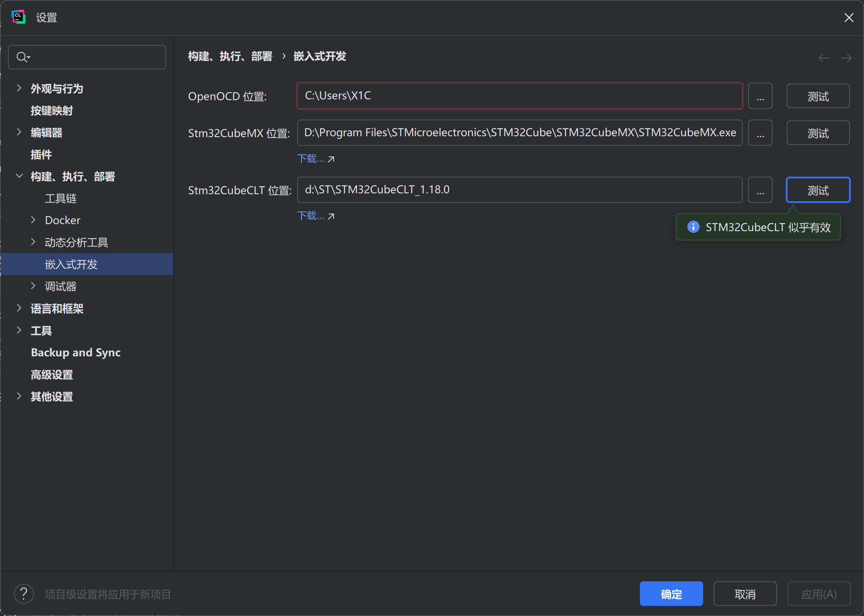Close the settings dialog
Image resolution: width=864 pixels, height=616 pixels.
849,18
